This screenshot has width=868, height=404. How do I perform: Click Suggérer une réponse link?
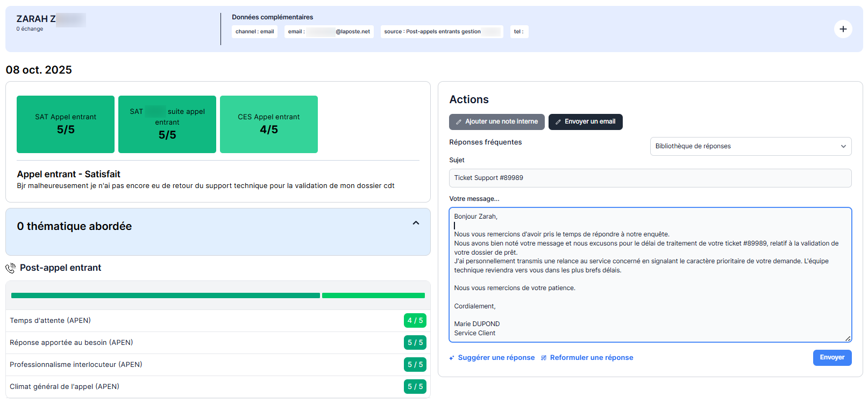496,358
